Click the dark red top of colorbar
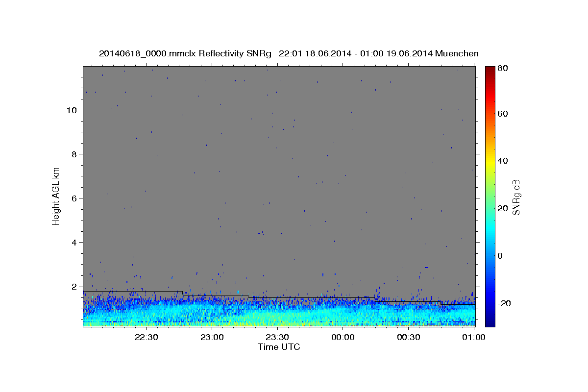 (490, 69)
